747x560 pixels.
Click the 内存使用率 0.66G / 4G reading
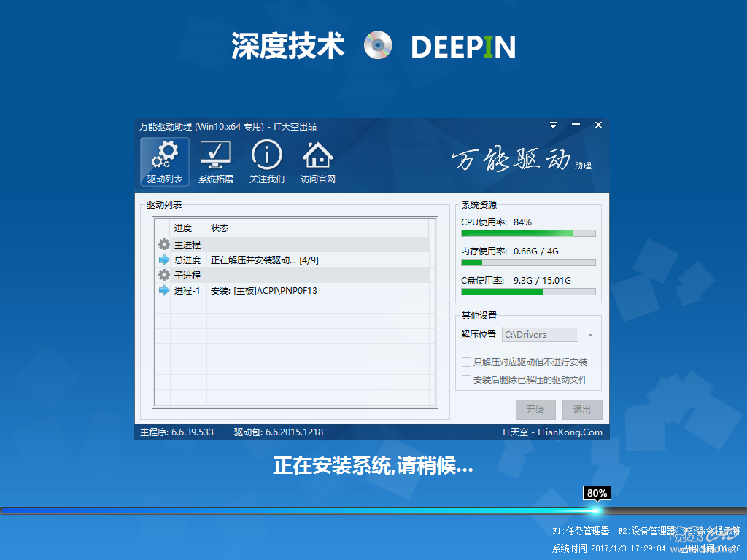tap(510, 251)
